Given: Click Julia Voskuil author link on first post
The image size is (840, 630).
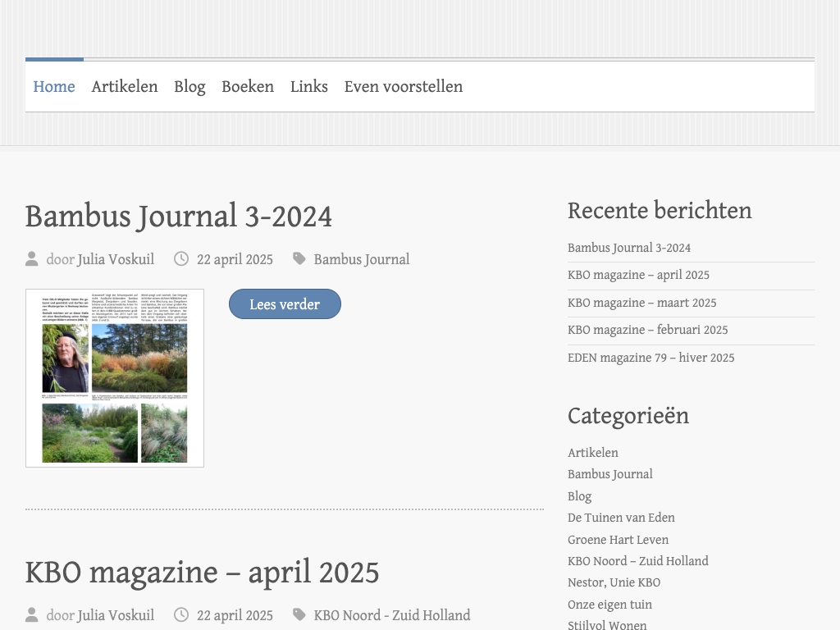Looking at the screenshot, I should point(116,259).
